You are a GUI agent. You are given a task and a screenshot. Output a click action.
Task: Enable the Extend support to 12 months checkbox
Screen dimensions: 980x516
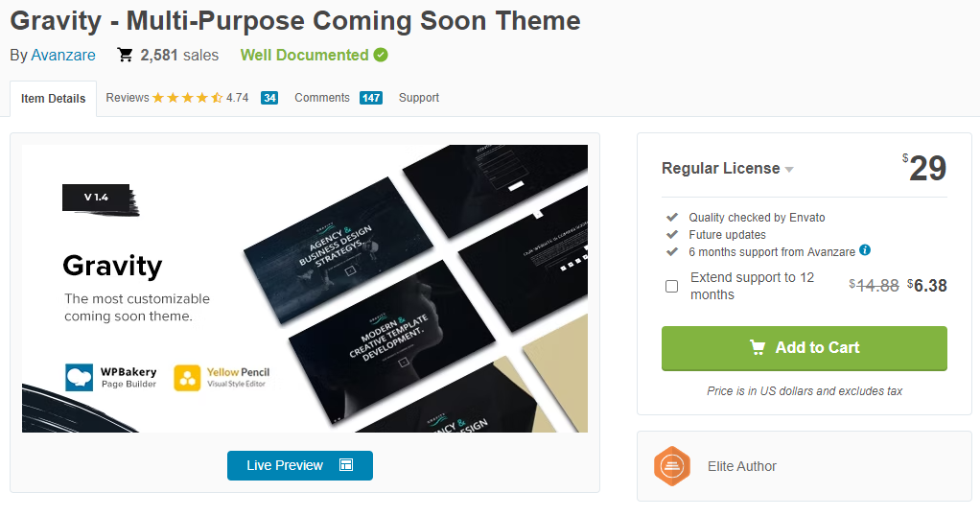point(672,287)
